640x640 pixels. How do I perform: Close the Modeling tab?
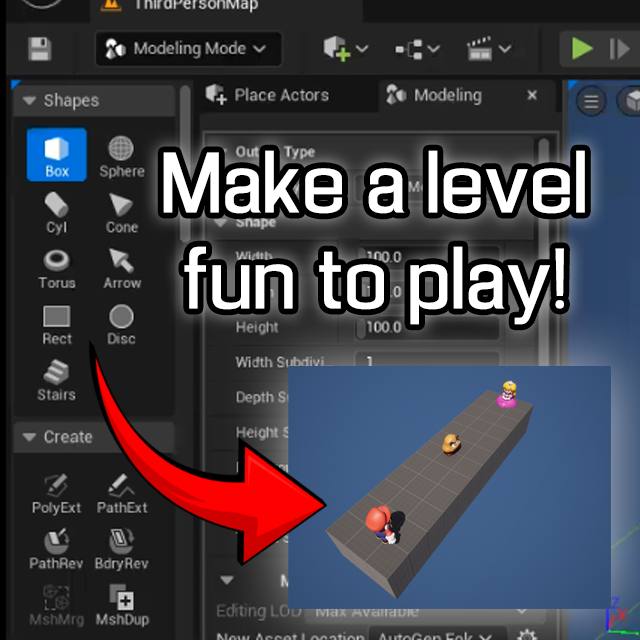click(532, 95)
